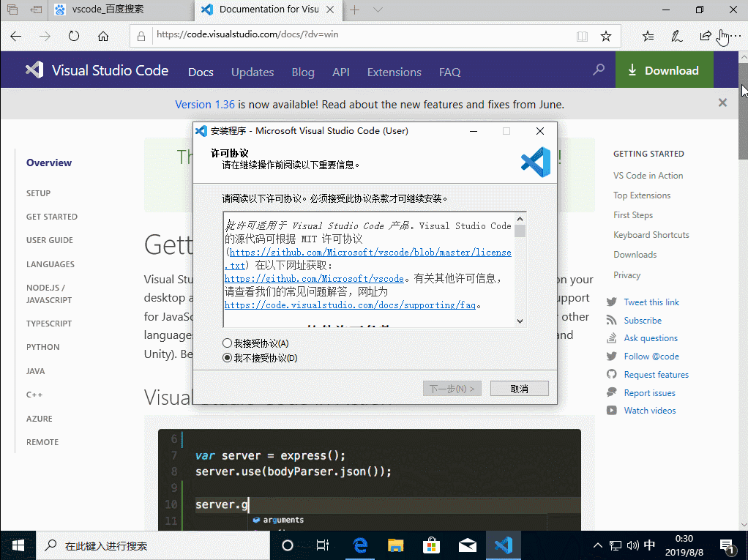Viewport: 748px width, 560px height.
Task: Open reading view book icon
Action: (582, 37)
